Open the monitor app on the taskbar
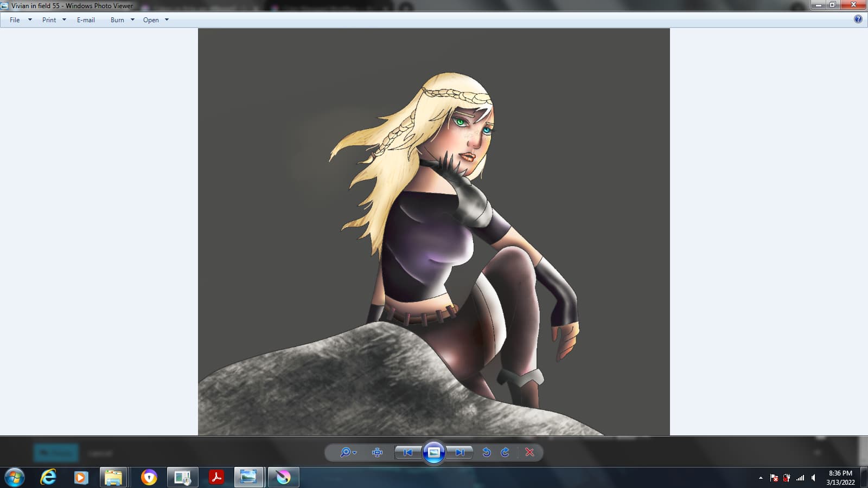 click(182, 477)
